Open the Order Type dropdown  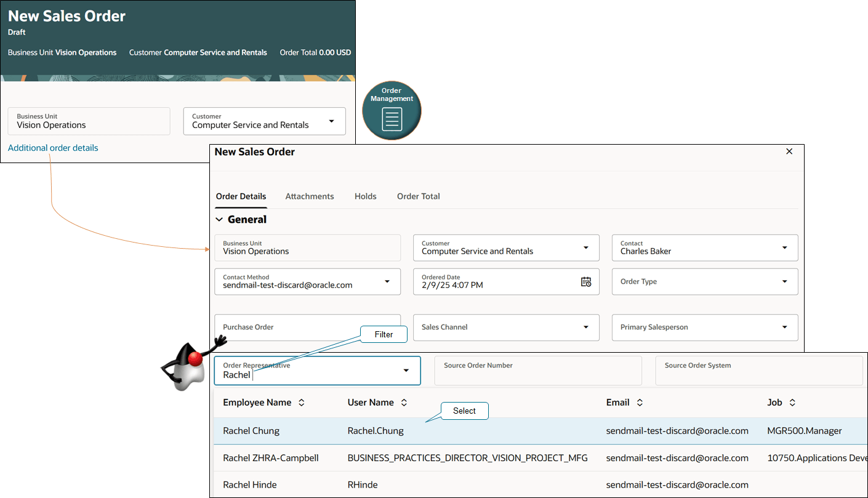784,281
